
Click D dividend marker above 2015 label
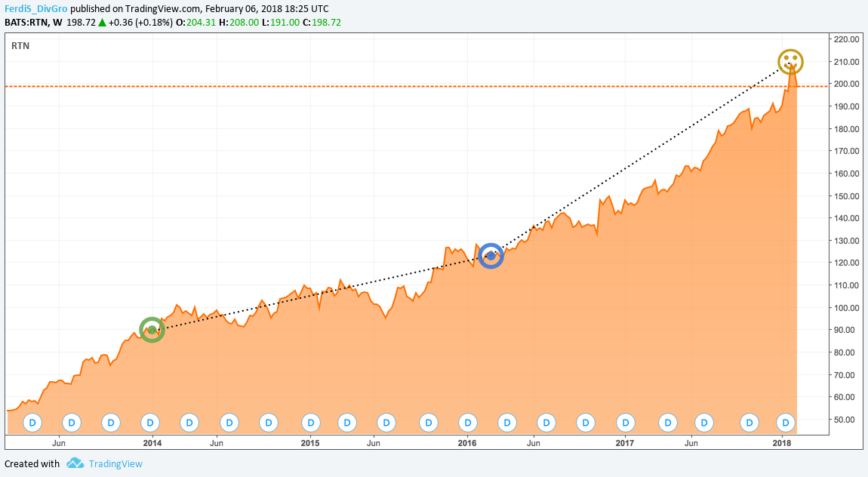point(310,423)
